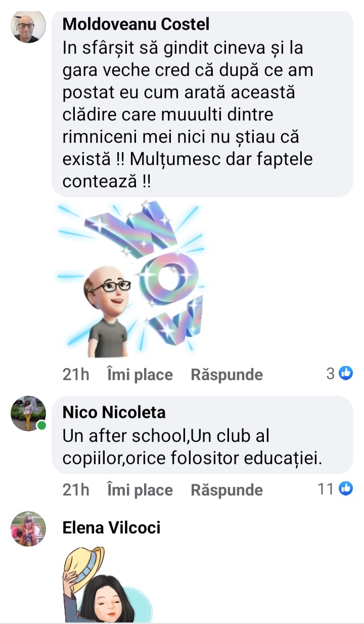Image resolution: width=364 pixels, height=624 pixels.
Task: Open the Moldoveanu Costel name link
Action: point(135,24)
